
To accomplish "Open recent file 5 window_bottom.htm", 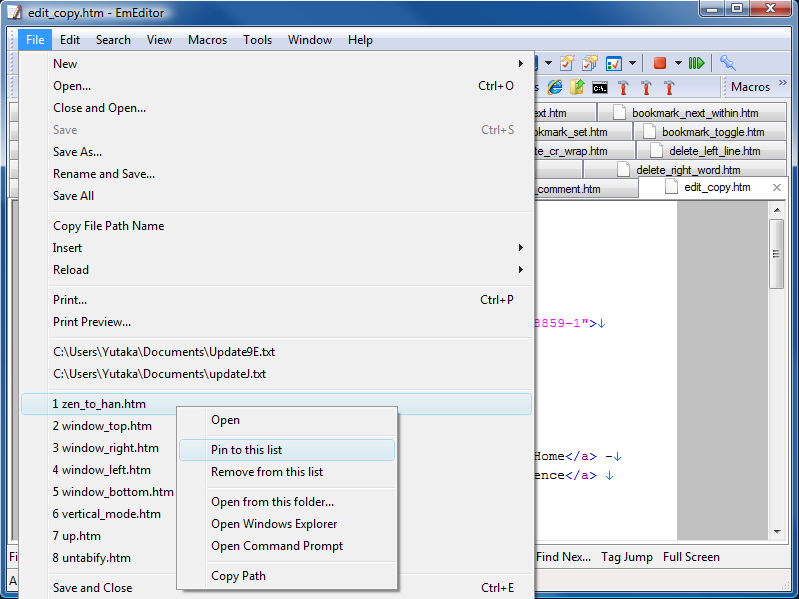I will pos(113,492).
